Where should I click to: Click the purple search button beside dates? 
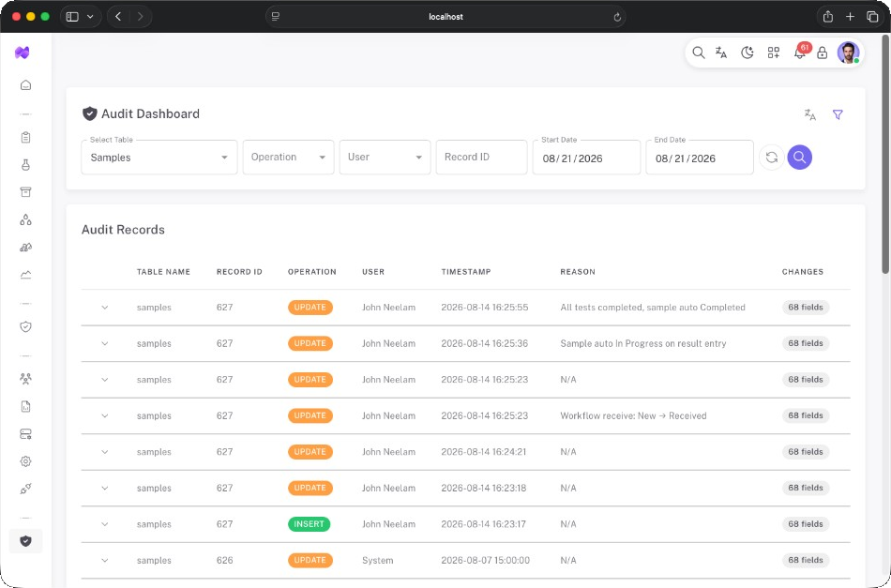coord(799,158)
